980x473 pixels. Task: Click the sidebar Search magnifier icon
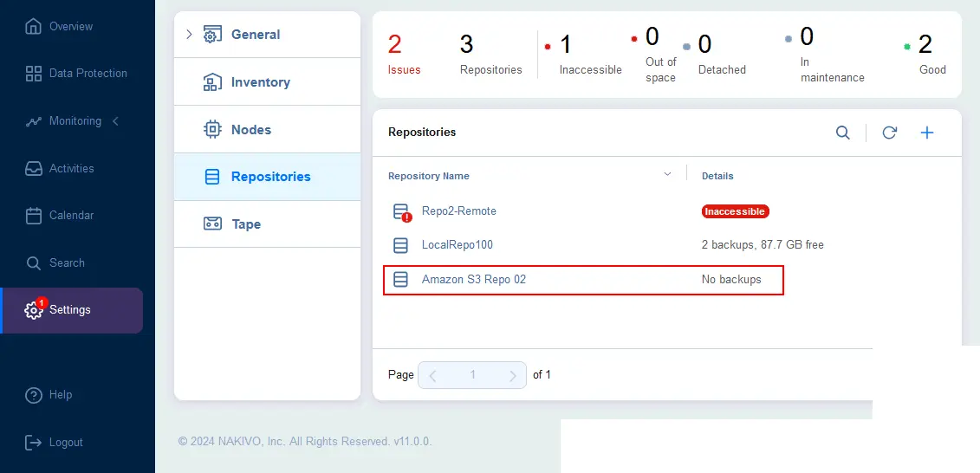pyautogui.click(x=33, y=263)
